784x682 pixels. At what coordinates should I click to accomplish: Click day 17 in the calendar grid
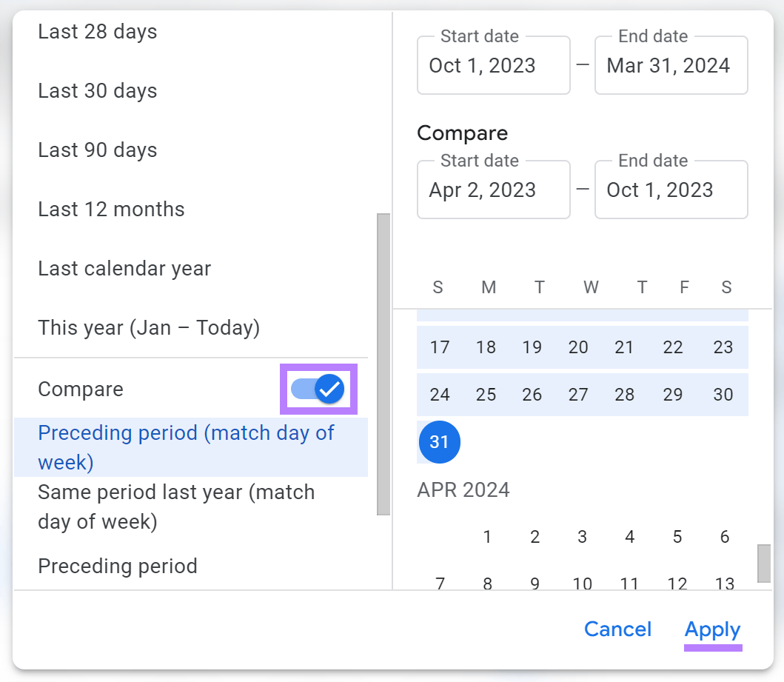pos(439,347)
